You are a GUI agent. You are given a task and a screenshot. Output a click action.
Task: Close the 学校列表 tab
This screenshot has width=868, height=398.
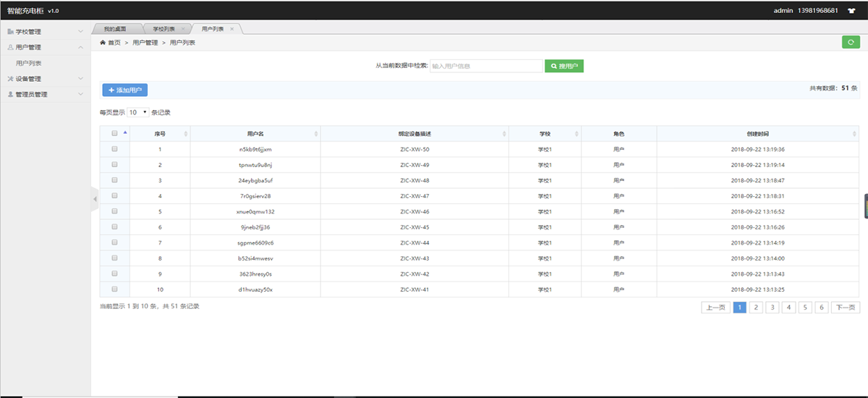coord(183,29)
